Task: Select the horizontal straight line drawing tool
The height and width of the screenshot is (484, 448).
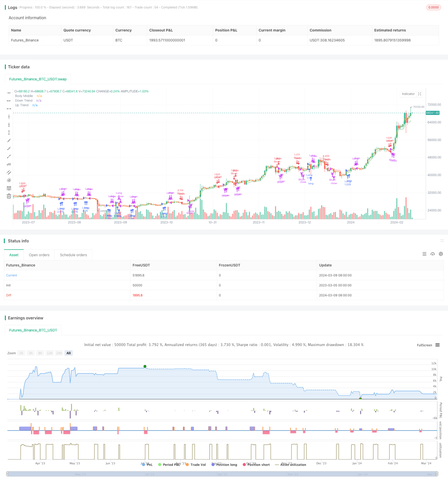Action: (x=9, y=93)
